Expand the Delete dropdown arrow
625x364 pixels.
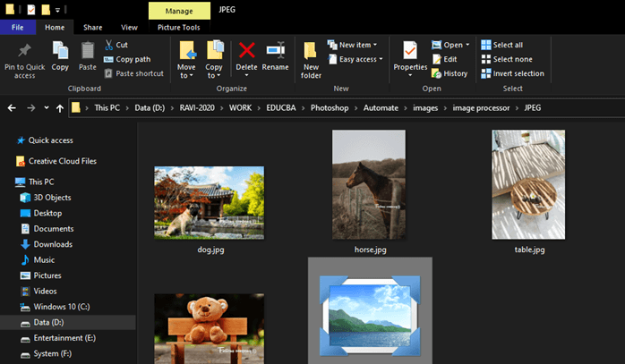[246, 75]
